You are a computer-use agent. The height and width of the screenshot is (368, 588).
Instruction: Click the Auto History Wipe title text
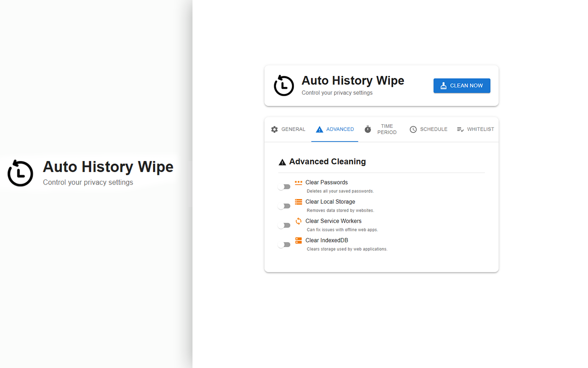pyautogui.click(x=353, y=80)
